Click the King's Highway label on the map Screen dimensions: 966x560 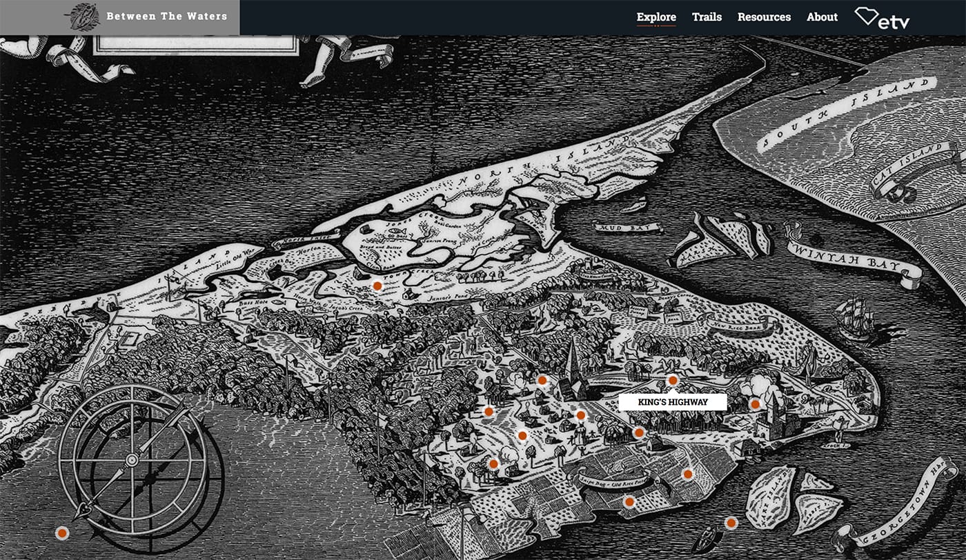pos(675,401)
